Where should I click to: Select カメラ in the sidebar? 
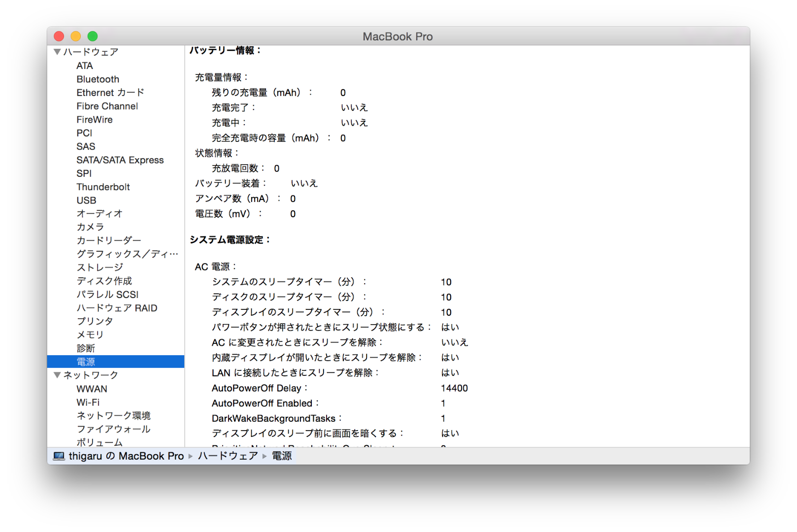(x=90, y=227)
